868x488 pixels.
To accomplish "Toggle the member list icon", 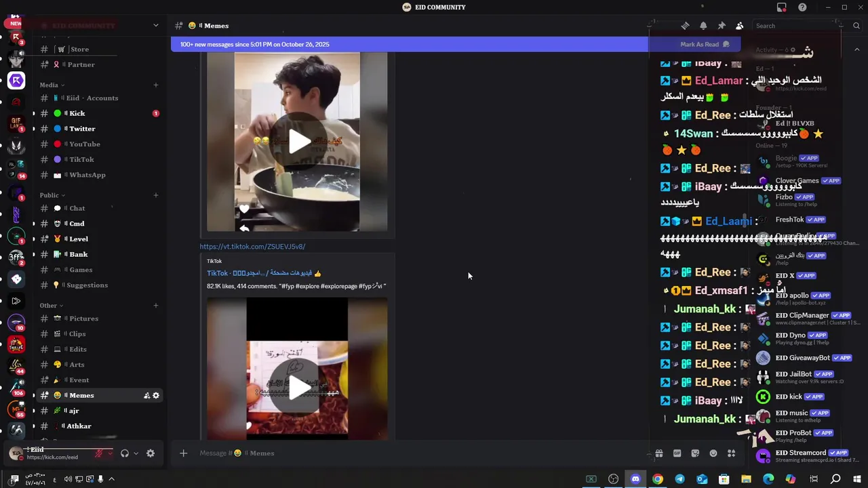I will (x=740, y=26).
